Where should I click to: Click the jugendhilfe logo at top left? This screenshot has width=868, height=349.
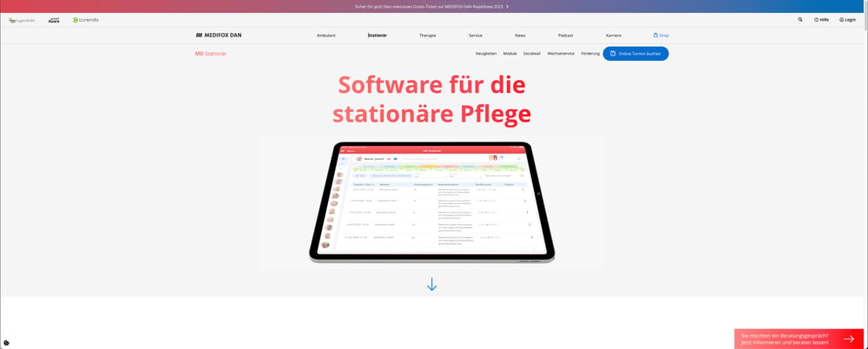point(23,20)
